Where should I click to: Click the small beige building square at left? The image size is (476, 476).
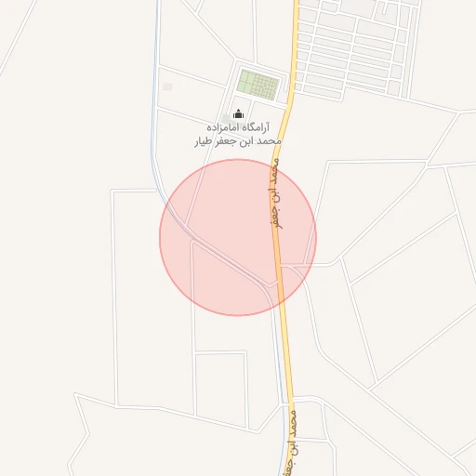[167, 86]
